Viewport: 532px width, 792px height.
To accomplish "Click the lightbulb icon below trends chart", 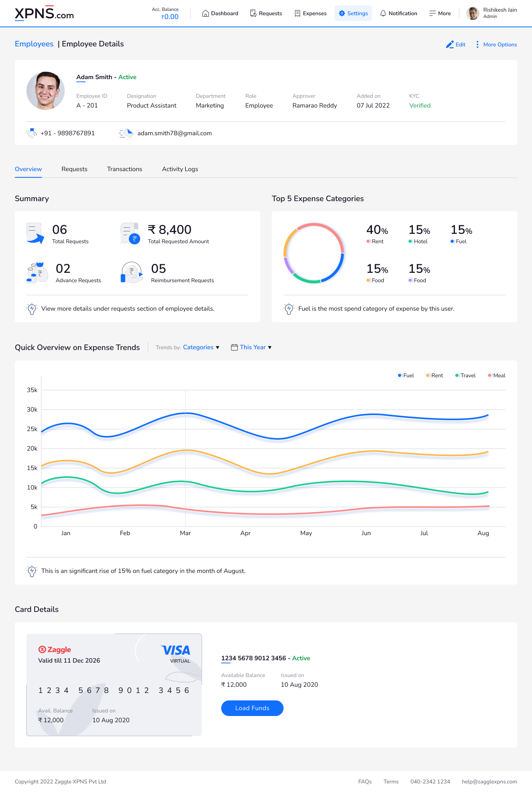I will [x=32, y=571].
